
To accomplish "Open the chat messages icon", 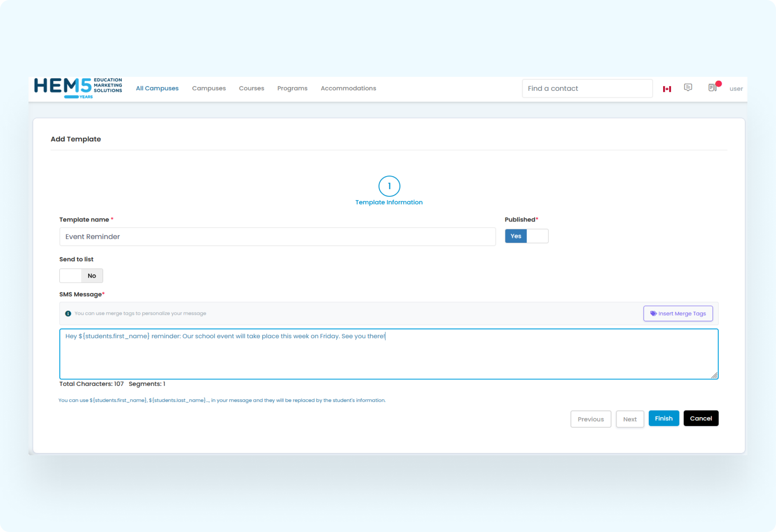I will pos(688,88).
